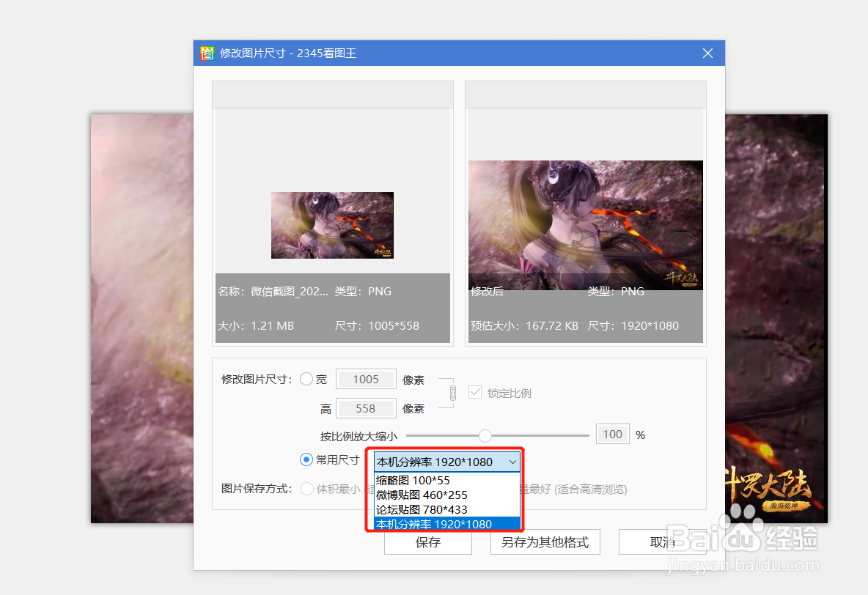Enable the 锁定比例 checkbox
Viewport: 868px width, 595px height.
(474, 393)
